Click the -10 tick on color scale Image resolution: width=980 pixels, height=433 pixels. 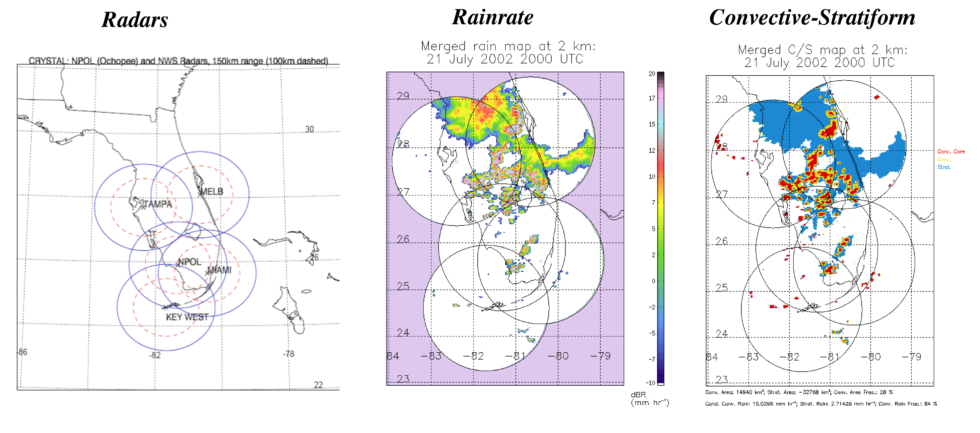pos(650,383)
